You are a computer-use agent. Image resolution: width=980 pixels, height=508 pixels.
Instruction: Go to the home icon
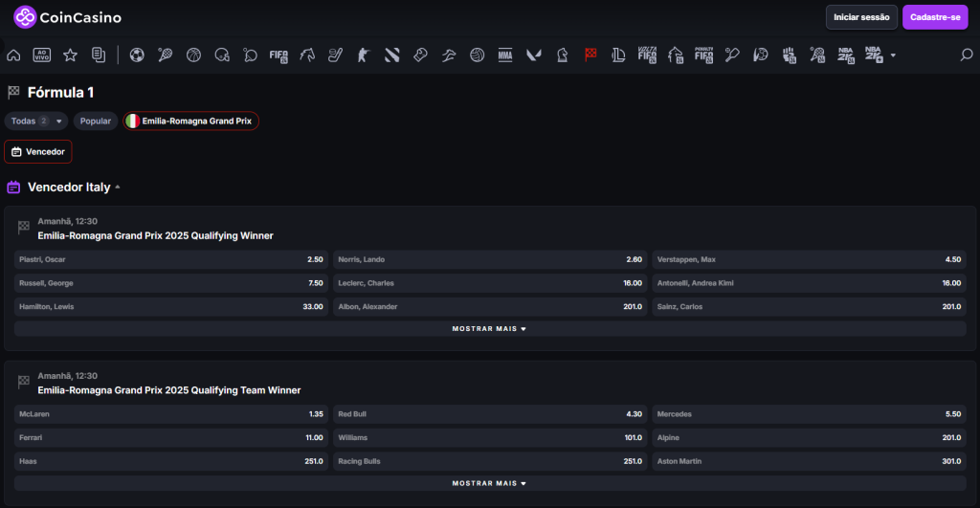point(13,55)
